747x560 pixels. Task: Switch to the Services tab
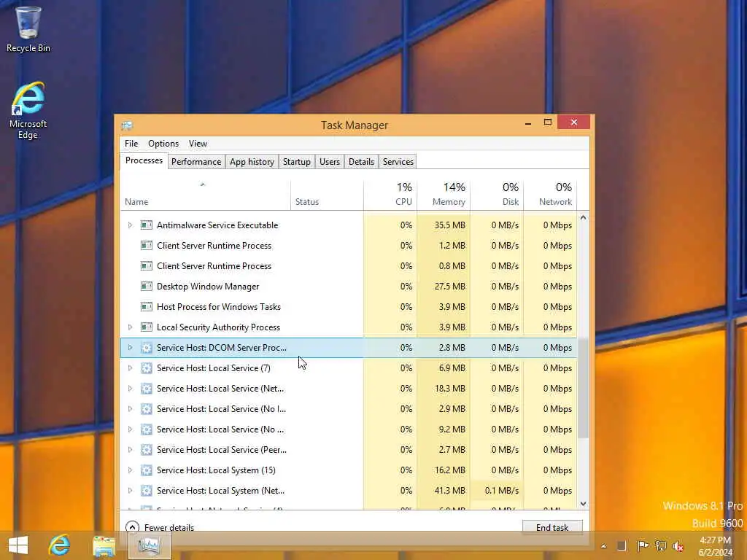coord(398,162)
